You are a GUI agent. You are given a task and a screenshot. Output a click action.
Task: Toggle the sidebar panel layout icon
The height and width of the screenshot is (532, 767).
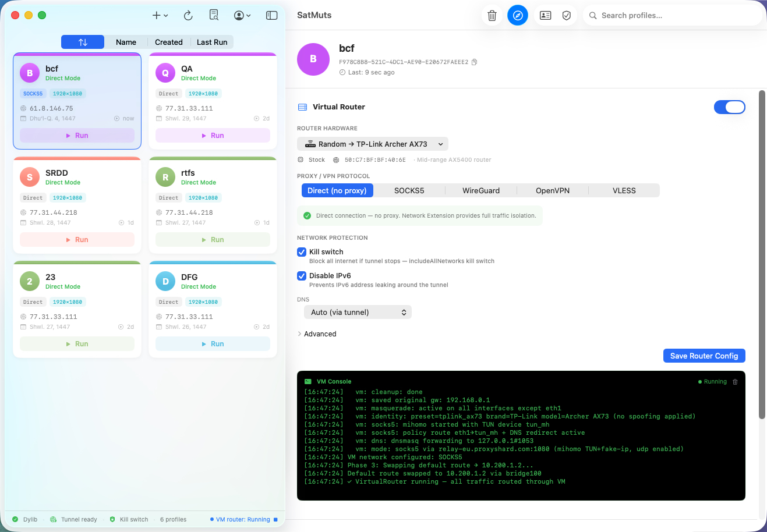click(x=271, y=15)
